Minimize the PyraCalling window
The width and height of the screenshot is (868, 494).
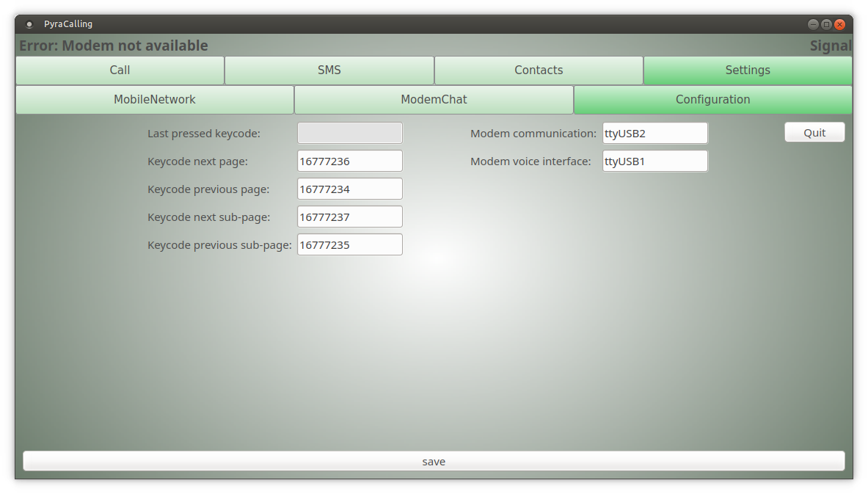point(813,24)
